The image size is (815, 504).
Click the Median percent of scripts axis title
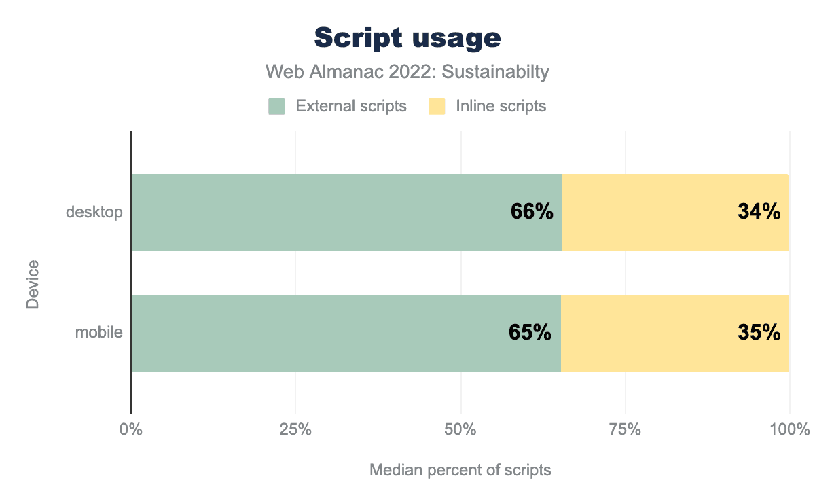[460, 470]
